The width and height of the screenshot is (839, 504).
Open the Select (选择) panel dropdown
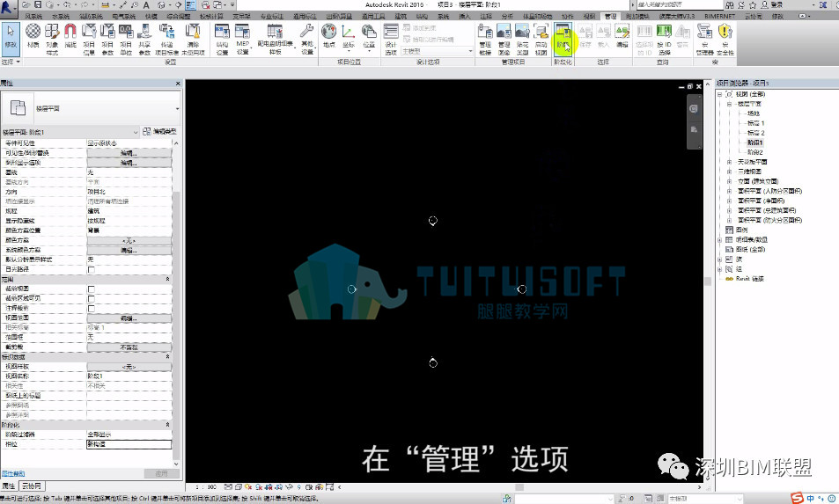tap(11, 62)
